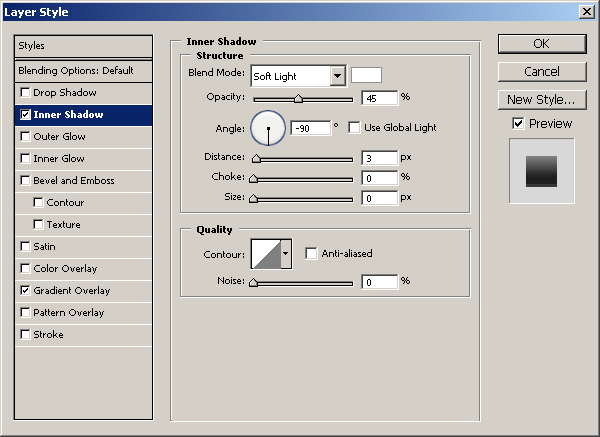Open Pattern Overlay settings label

(68, 313)
